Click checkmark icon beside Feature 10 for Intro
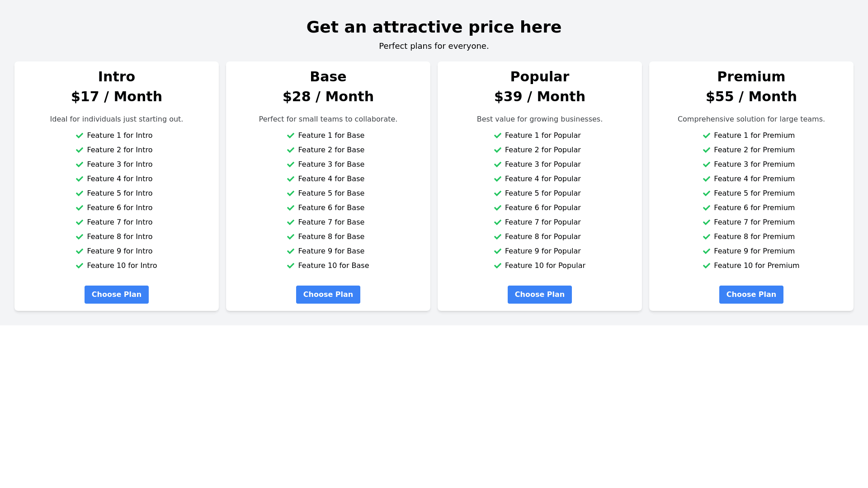Image resolution: width=868 pixels, height=488 pixels. [x=80, y=266]
